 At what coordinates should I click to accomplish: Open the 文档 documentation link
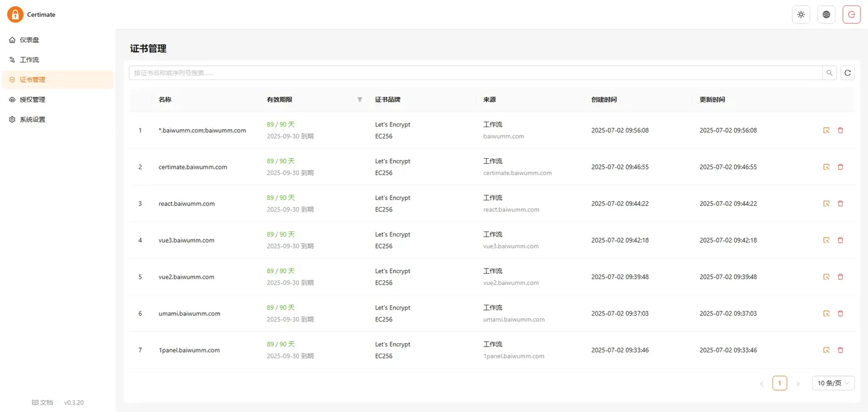(x=43, y=403)
